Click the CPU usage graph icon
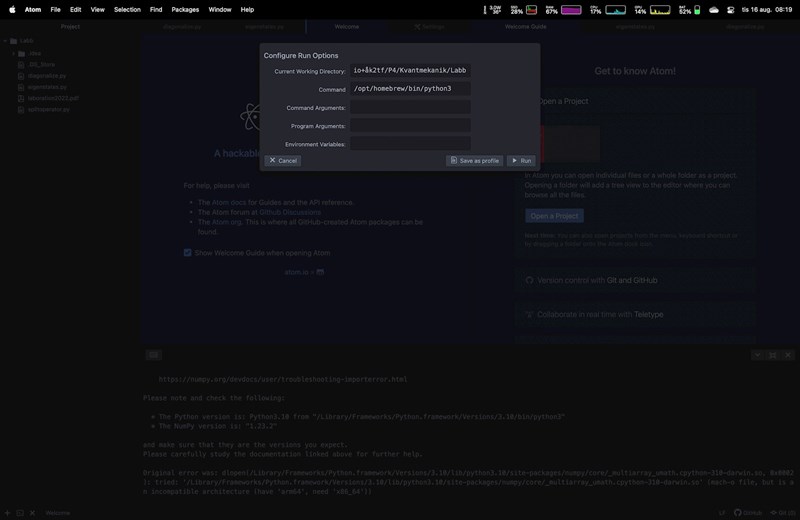Screen dimensions: 800x520 click(615, 9)
